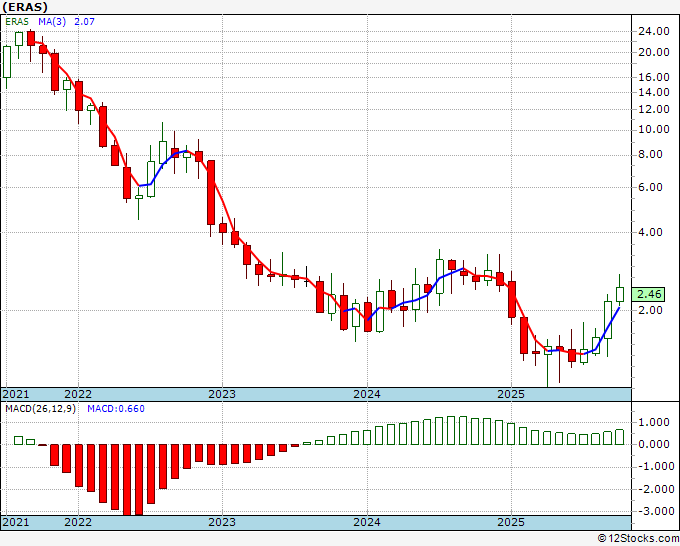Select 2022 on the MACD panel timeline
This screenshot has height=546, width=680.
pos(78,522)
